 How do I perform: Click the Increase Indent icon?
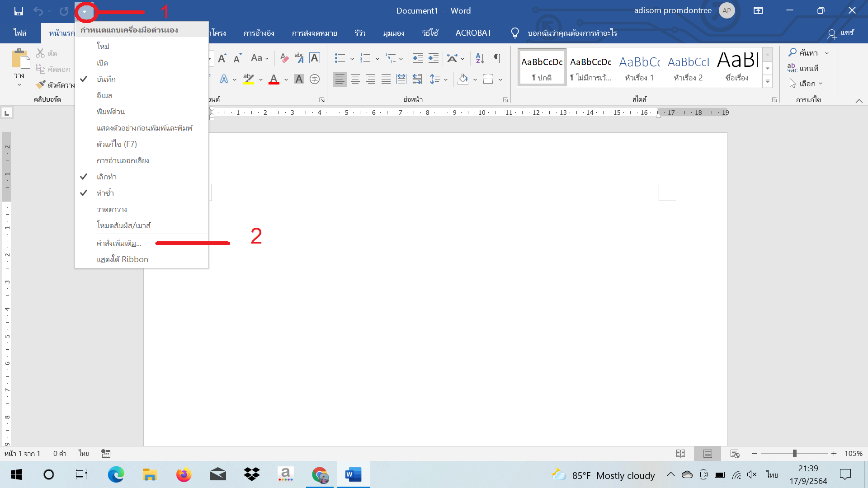[433, 58]
